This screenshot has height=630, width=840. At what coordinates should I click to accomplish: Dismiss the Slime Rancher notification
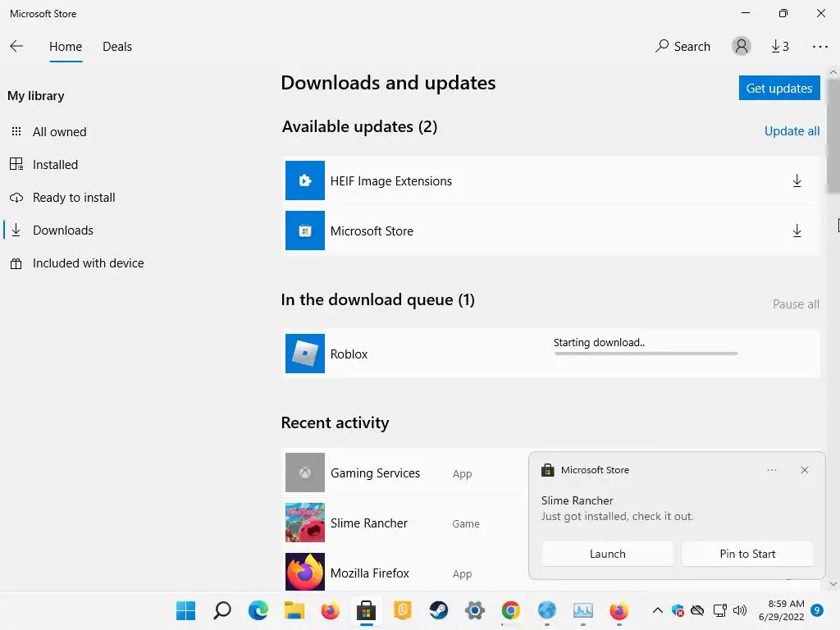[804, 470]
